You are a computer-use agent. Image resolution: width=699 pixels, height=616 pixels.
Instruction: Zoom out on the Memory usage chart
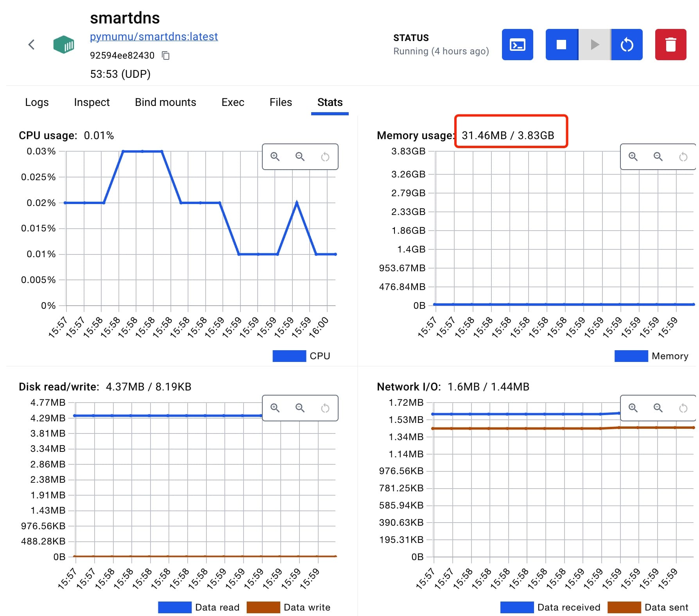click(658, 157)
